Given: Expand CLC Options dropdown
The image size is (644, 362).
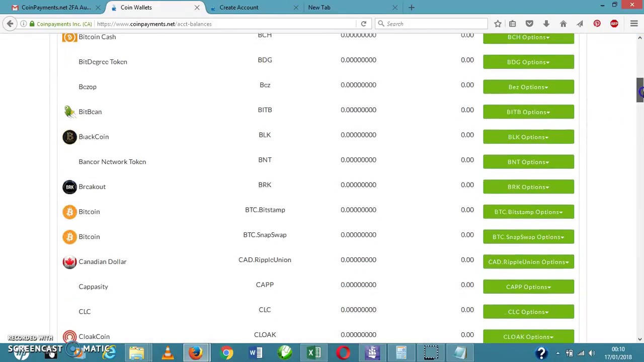Looking at the screenshot, I should tap(528, 312).
